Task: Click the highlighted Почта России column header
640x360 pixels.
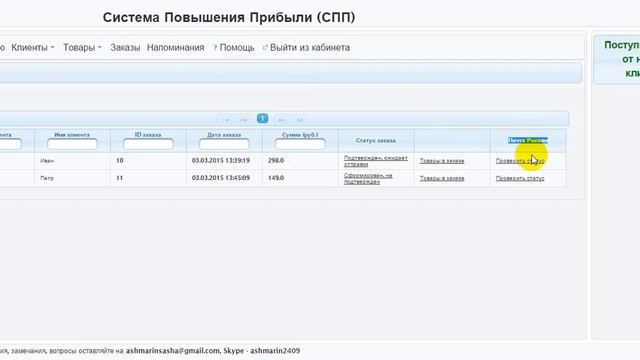Action: pyautogui.click(x=528, y=140)
